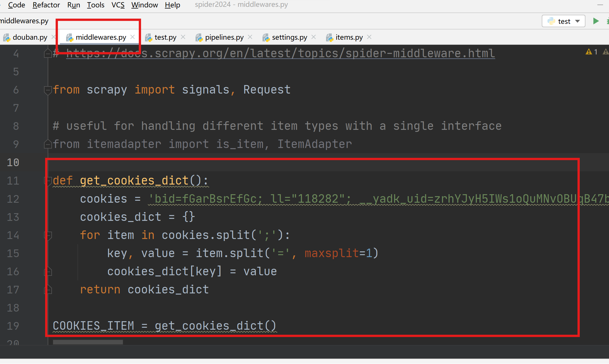Run the test configuration with green play button

click(x=596, y=21)
